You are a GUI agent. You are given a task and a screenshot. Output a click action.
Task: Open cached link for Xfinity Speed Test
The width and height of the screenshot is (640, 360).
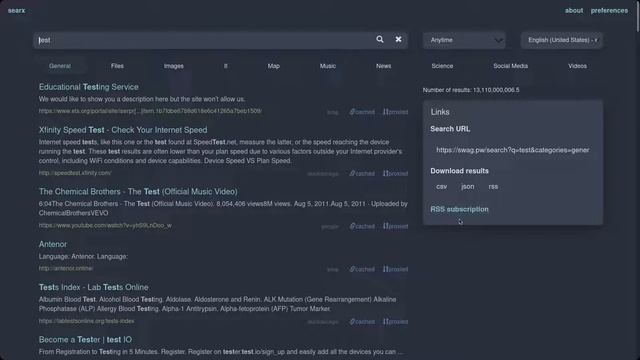(362, 173)
